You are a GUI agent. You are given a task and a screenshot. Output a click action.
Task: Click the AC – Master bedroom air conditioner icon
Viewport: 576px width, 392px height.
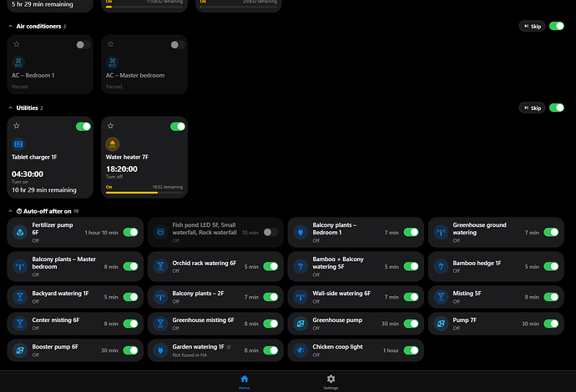click(113, 63)
